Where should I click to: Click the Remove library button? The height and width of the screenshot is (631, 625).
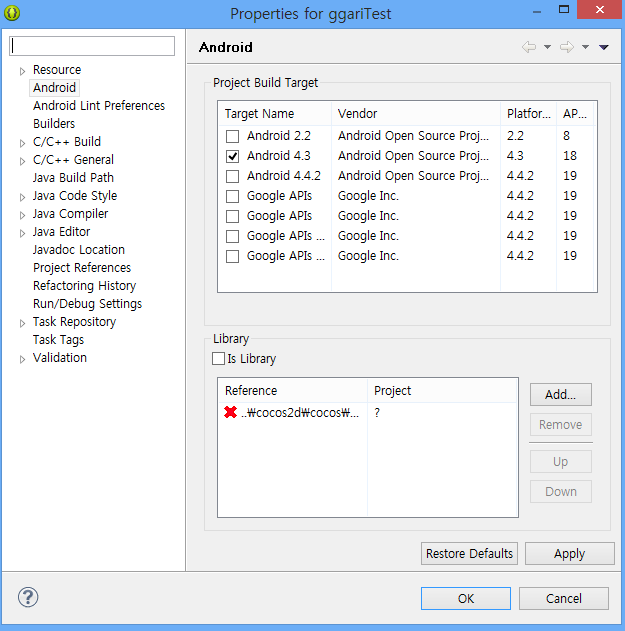(x=561, y=425)
